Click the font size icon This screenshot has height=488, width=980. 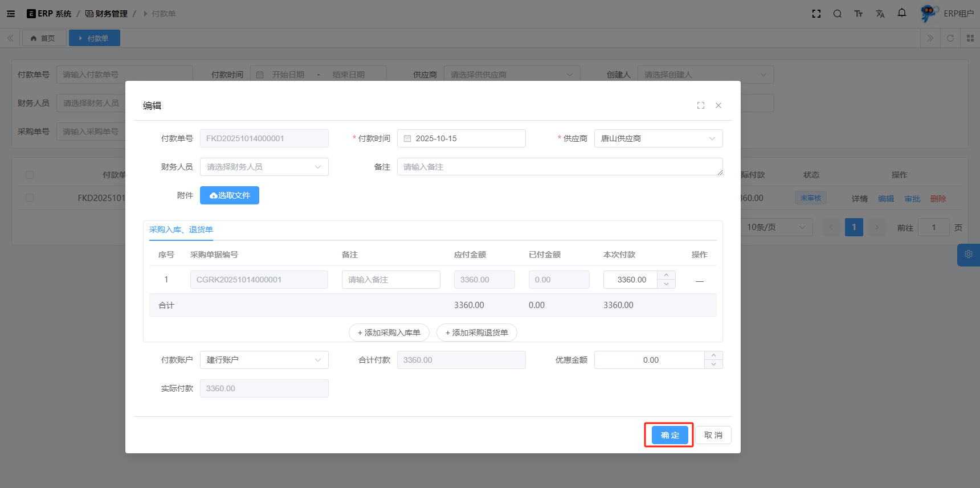point(858,14)
